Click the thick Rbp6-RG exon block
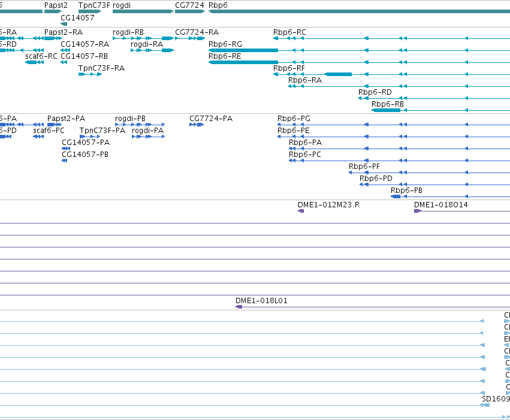 [243, 50]
